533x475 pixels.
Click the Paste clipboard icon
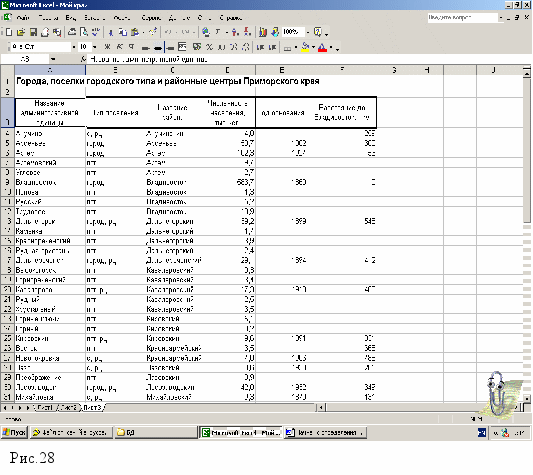pyautogui.click(x=135, y=32)
